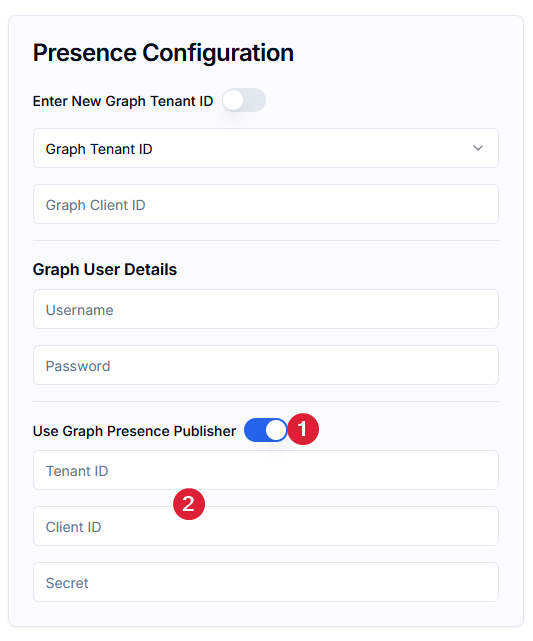Viewport: 533px width, 641px height.
Task: Turn off Use Graph Presence Publisher toggle
Action: 266,430
